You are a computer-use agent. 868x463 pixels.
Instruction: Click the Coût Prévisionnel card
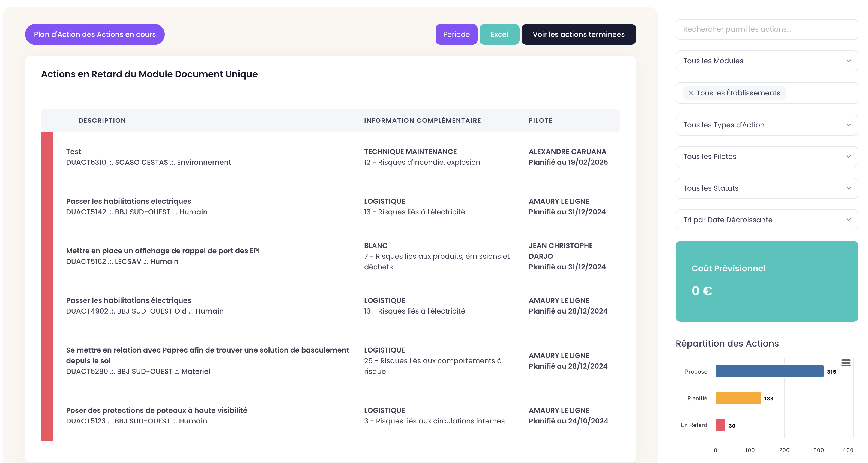[x=767, y=281]
